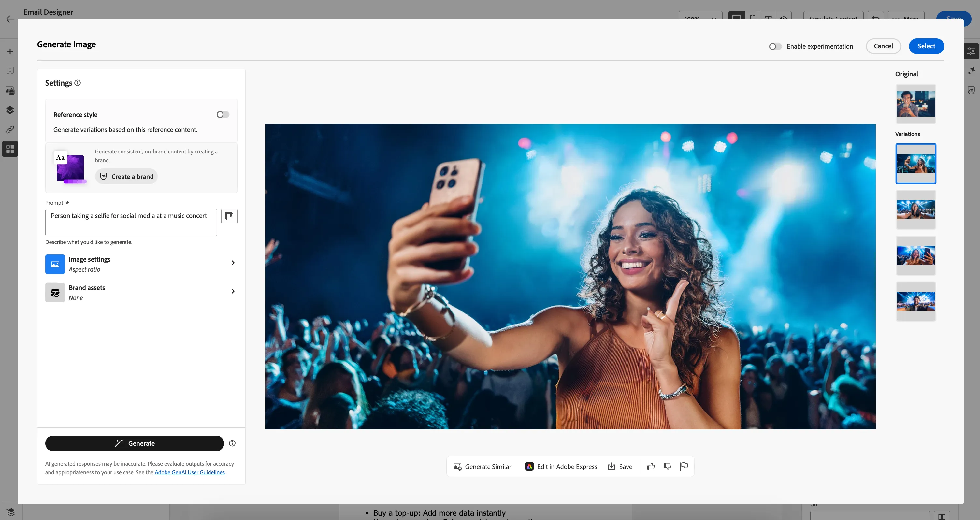Open the prompt library icon beside prompt field
980x520 pixels.
point(229,216)
